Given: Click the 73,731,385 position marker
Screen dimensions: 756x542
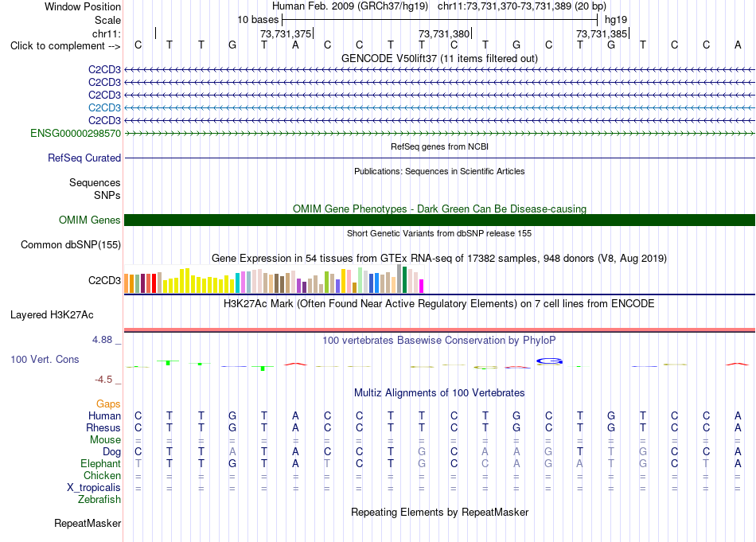Looking at the screenshot, I should click(x=602, y=33).
